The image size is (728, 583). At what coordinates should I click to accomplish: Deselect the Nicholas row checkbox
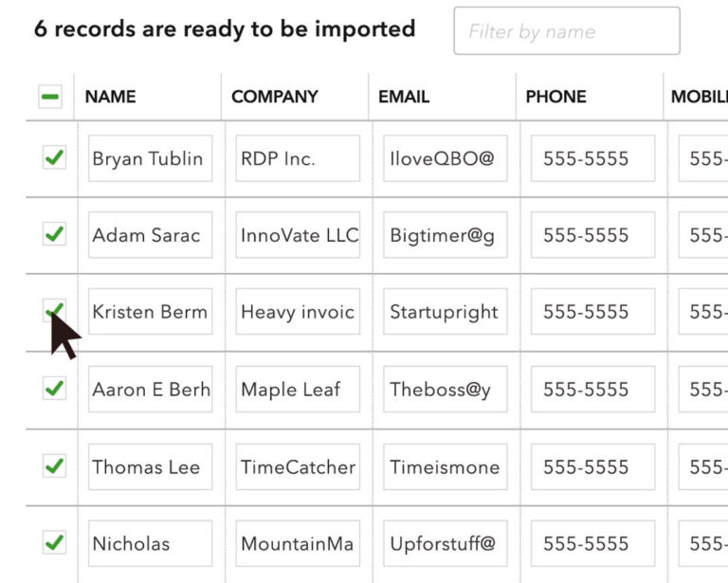pyautogui.click(x=54, y=542)
